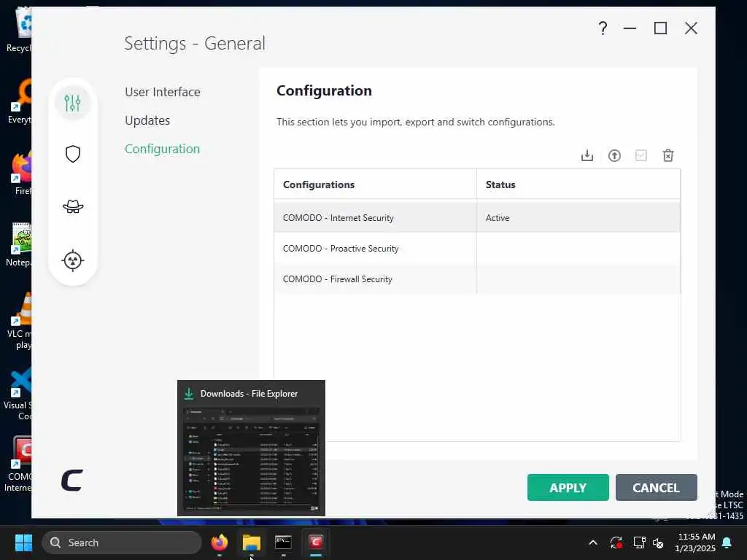Image resolution: width=747 pixels, height=560 pixels.
Task: Click the taskbar Search box
Action: [122, 542]
